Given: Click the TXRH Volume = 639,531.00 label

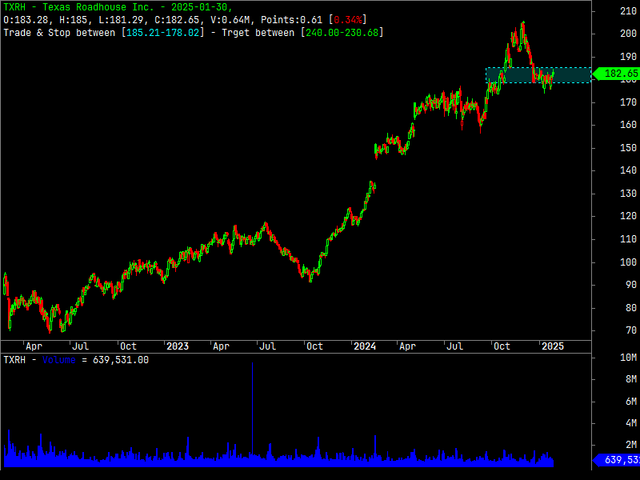Looking at the screenshot, I should coord(76,360).
